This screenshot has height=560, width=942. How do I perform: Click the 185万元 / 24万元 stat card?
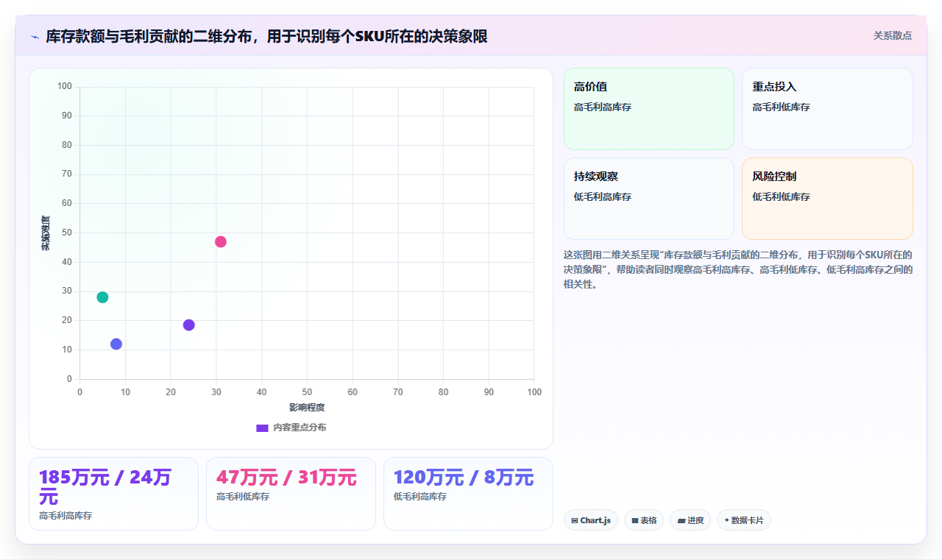113,494
